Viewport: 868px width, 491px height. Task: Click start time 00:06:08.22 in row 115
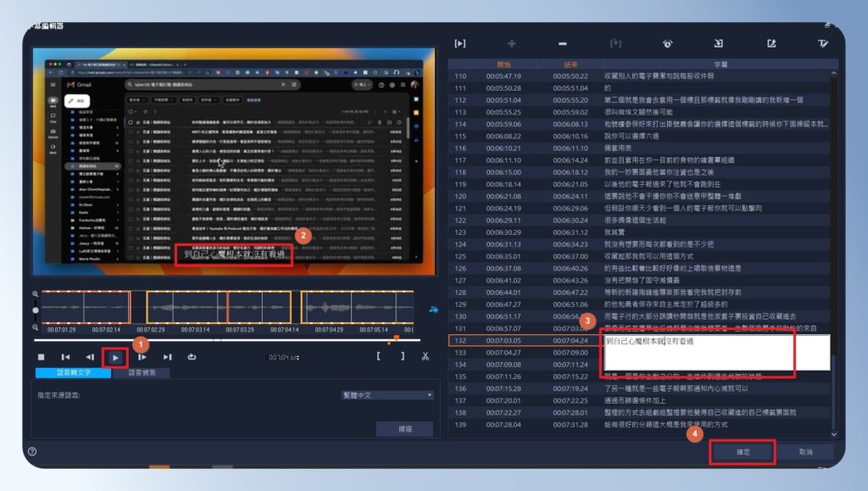click(504, 137)
